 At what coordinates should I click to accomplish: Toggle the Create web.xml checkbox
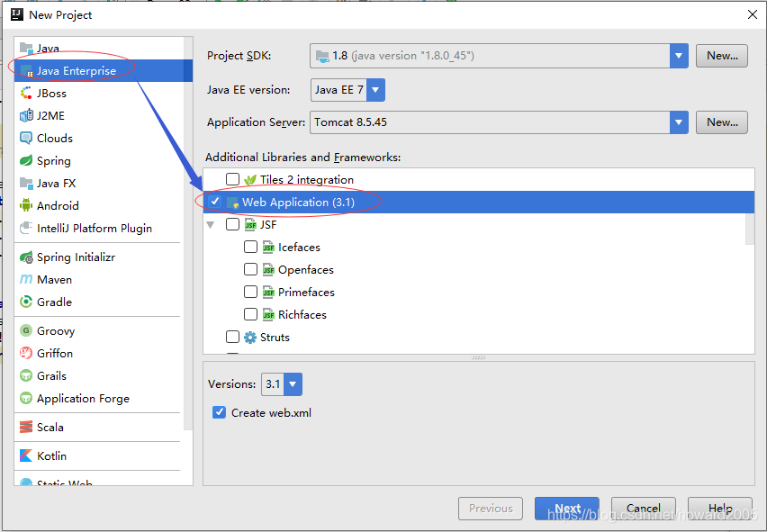pos(219,412)
